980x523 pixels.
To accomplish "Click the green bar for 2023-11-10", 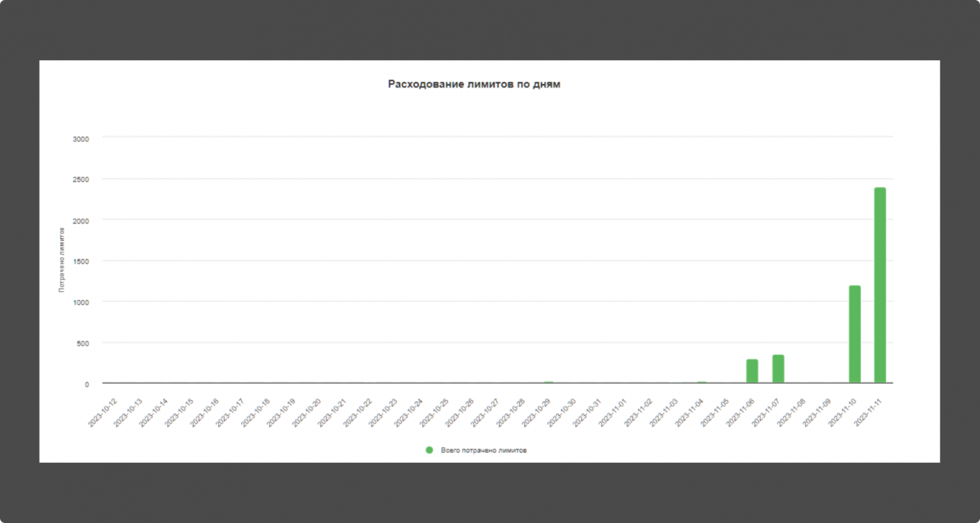I will pyautogui.click(x=854, y=334).
